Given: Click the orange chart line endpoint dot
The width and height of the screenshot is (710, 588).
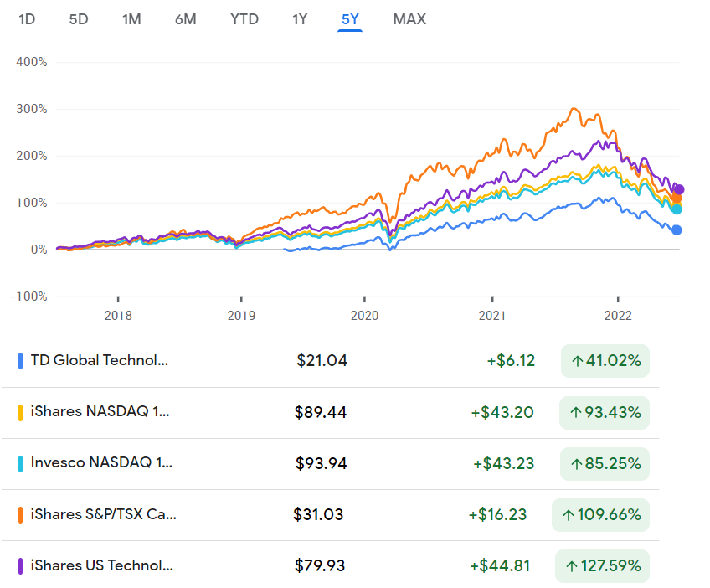Looking at the screenshot, I should tap(677, 200).
